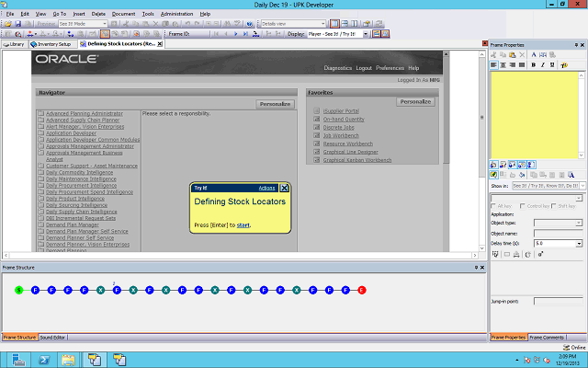Open PowerShell from the taskbar
The height and width of the screenshot is (368, 588).
pyautogui.click(x=44, y=360)
